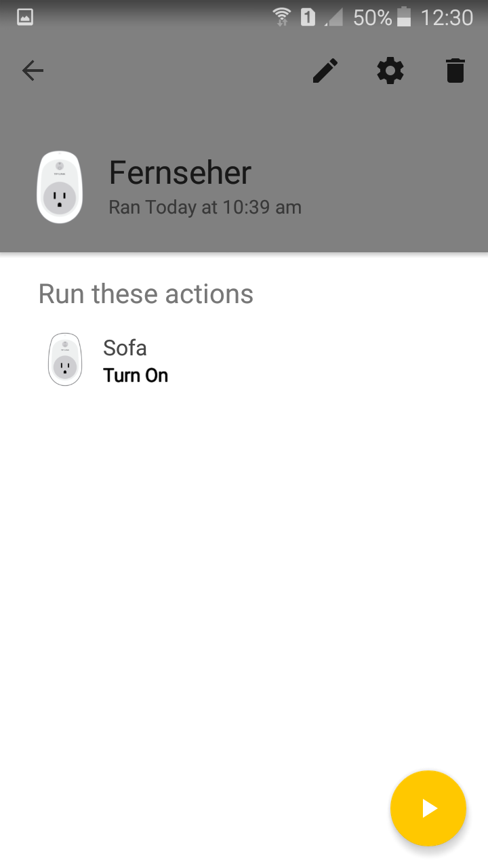The width and height of the screenshot is (488, 868).
Task: Tap the Sofa smart plug icon
Action: tap(65, 359)
